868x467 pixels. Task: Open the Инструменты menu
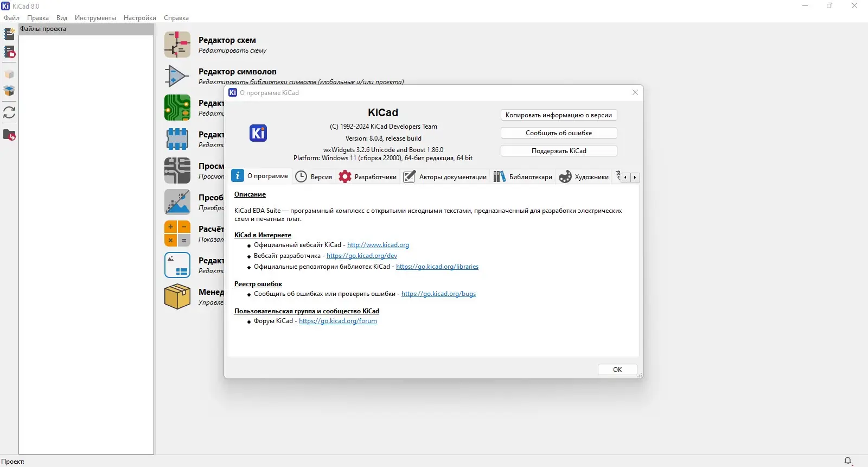pos(95,18)
